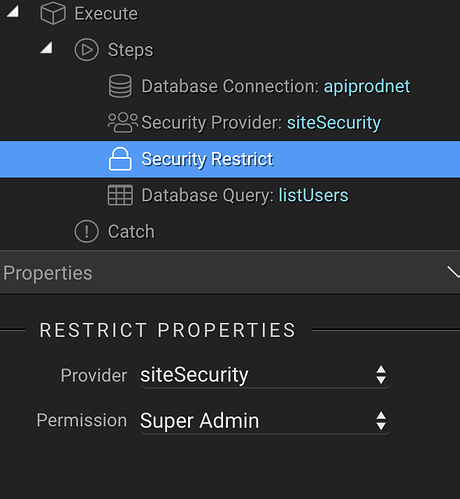460x499 pixels.
Task: Click the Provider dropdown arrows
Action: (381, 375)
